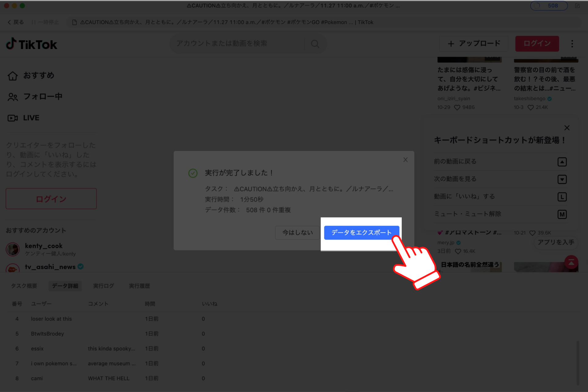Open the おすすめ home section
The height and width of the screenshot is (392, 588).
pyautogui.click(x=31, y=76)
